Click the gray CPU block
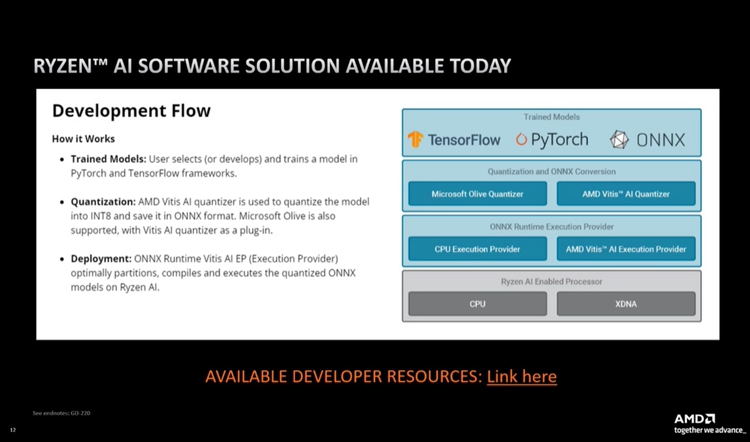Screen dimensions: 750x442 [477, 304]
